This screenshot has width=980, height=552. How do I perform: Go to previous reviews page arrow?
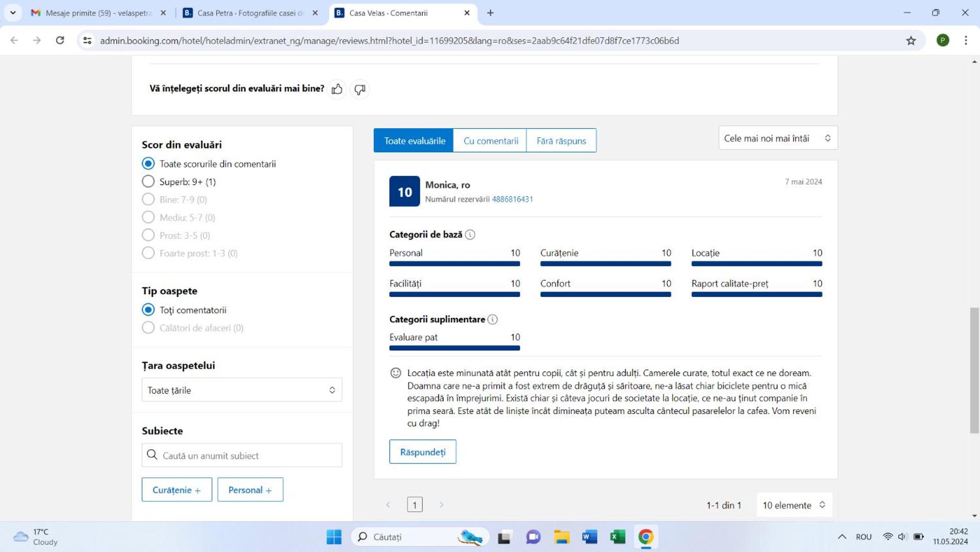pos(388,505)
